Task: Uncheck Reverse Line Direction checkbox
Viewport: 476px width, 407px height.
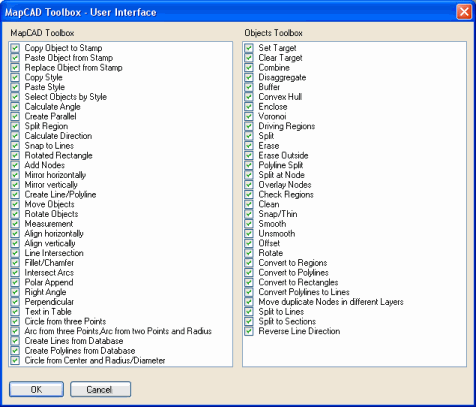Action: [x=249, y=331]
